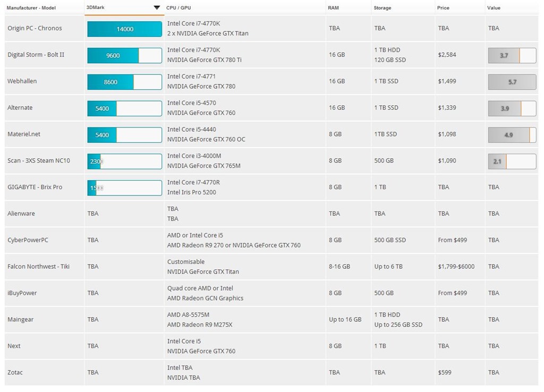Click the Value column header
Viewport: 544px width, 392px height.
coord(494,8)
